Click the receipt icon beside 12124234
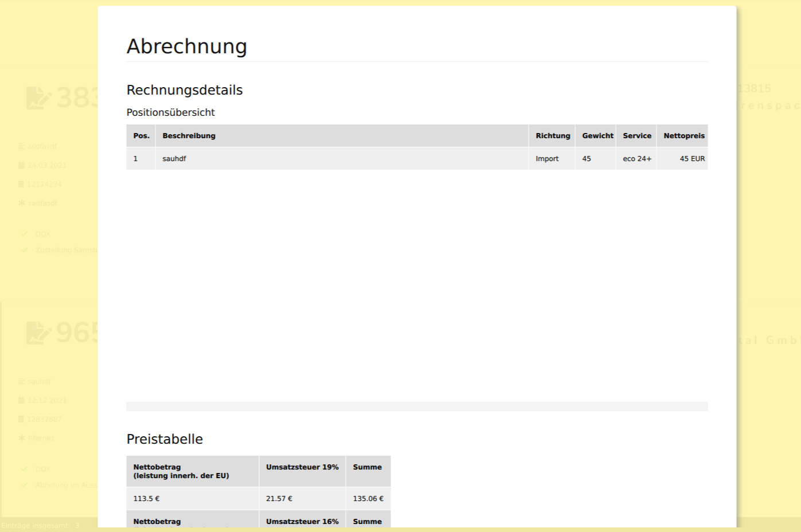 22,184
